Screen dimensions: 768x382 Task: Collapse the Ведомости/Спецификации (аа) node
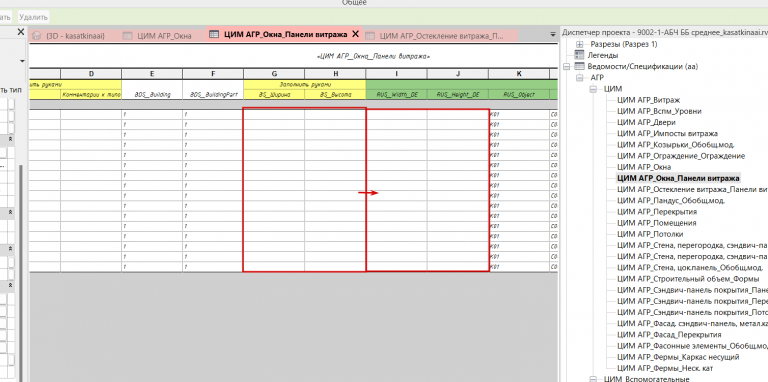coord(567,66)
